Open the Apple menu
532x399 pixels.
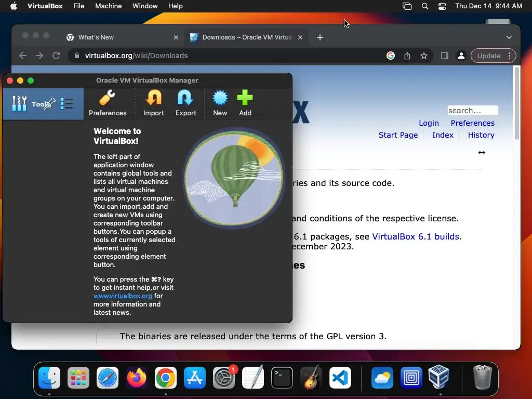[x=14, y=6]
